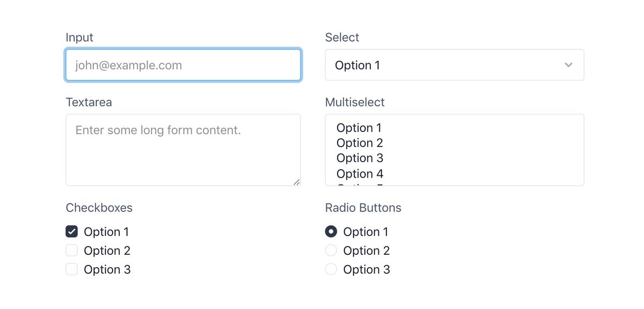Image resolution: width=644 pixels, height=309 pixels.
Task: Select Option 2 in the Multiselect list
Action: click(x=360, y=143)
